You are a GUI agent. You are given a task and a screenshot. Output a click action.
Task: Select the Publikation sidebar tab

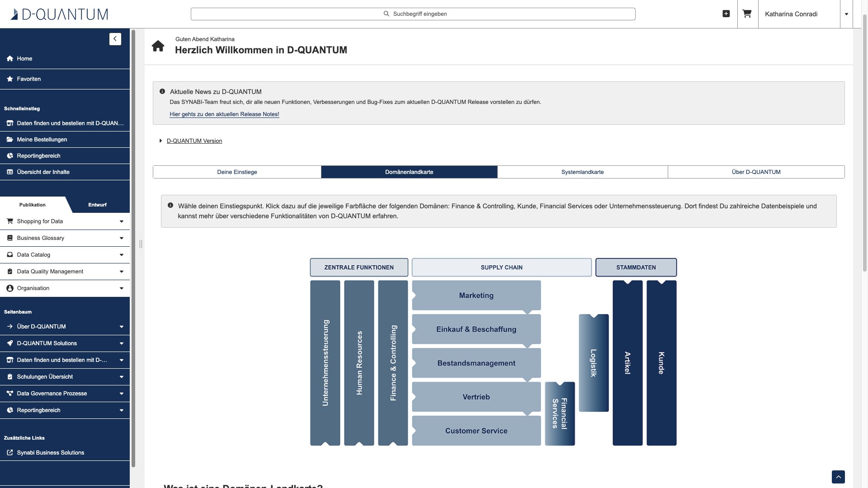33,205
